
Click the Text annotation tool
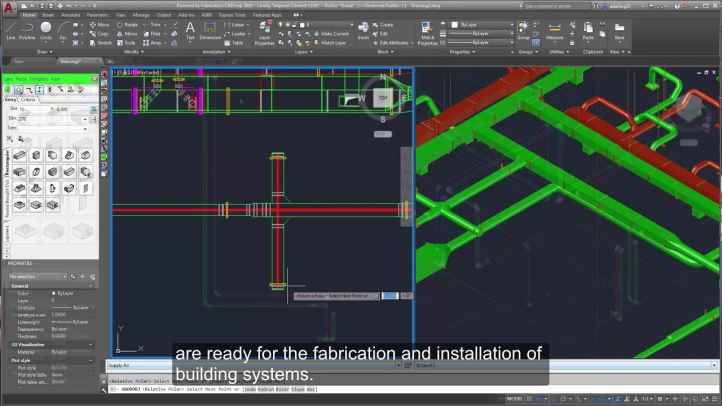tap(190, 29)
